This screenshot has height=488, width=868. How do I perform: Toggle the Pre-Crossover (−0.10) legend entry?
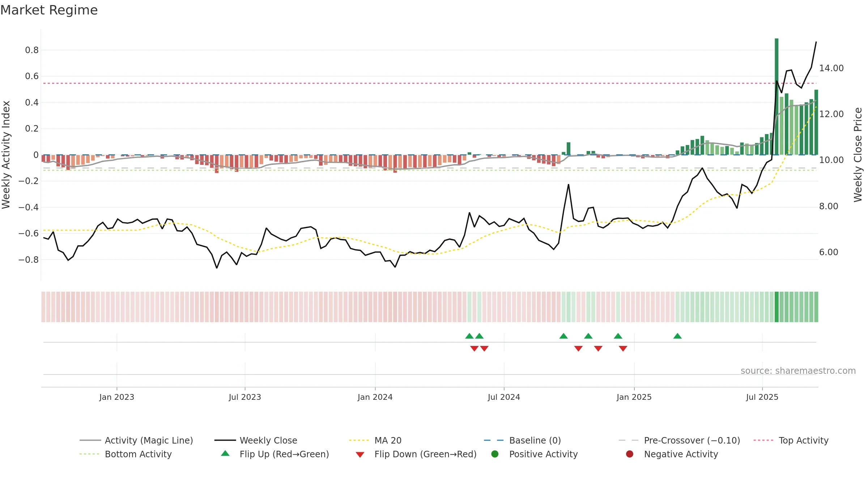pos(679,440)
